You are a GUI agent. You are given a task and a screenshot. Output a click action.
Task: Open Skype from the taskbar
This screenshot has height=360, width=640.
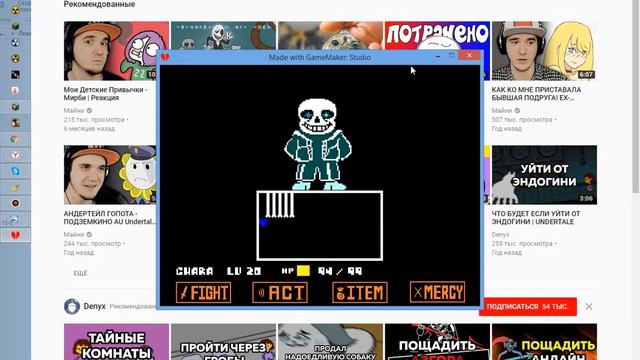[15, 171]
